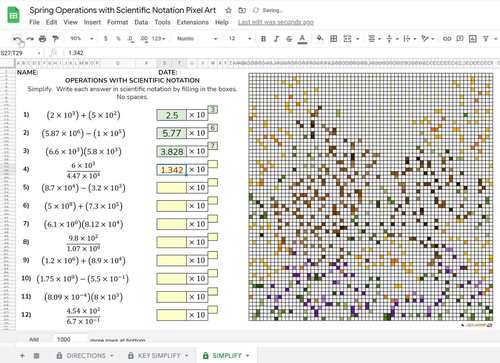Print the spreadsheet
The width and height of the screenshot is (500, 363).
click(42, 39)
